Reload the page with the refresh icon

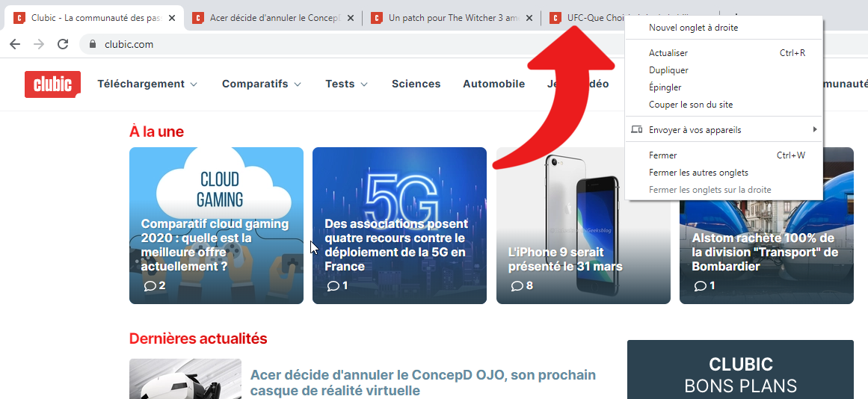63,44
